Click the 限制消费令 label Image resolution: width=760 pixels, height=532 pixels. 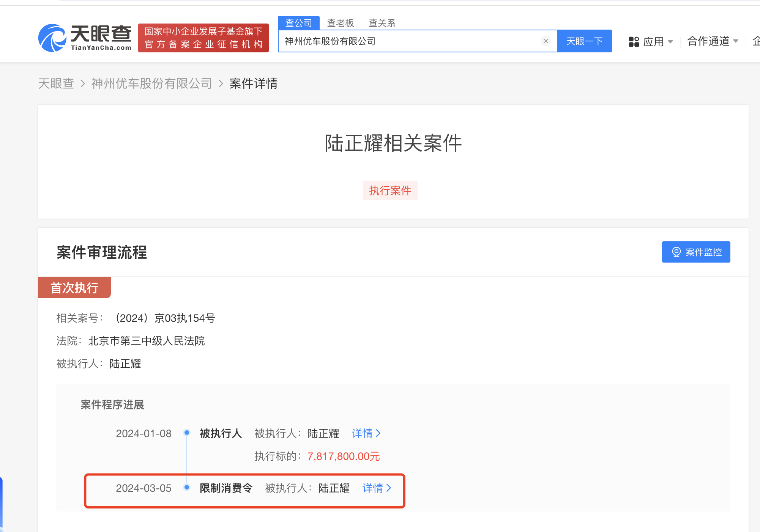point(226,488)
